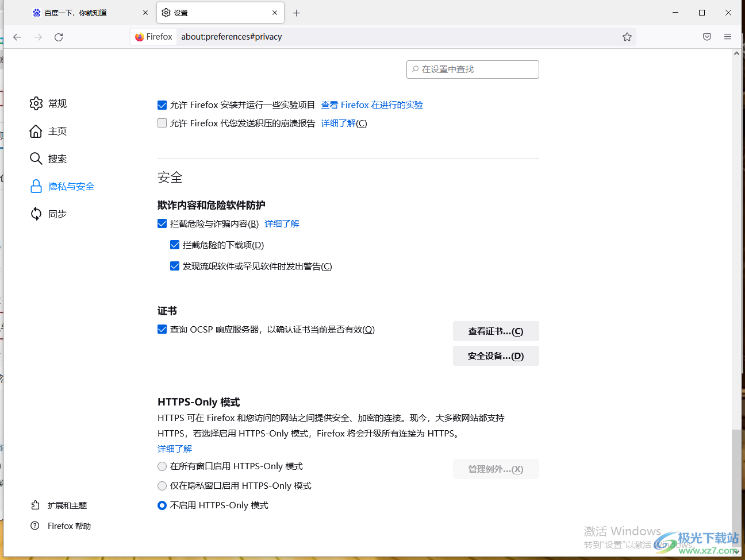This screenshot has height=560, width=745.
Task: Click the 欺诈内容和危险软件防护 heading
Action: [x=212, y=205]
